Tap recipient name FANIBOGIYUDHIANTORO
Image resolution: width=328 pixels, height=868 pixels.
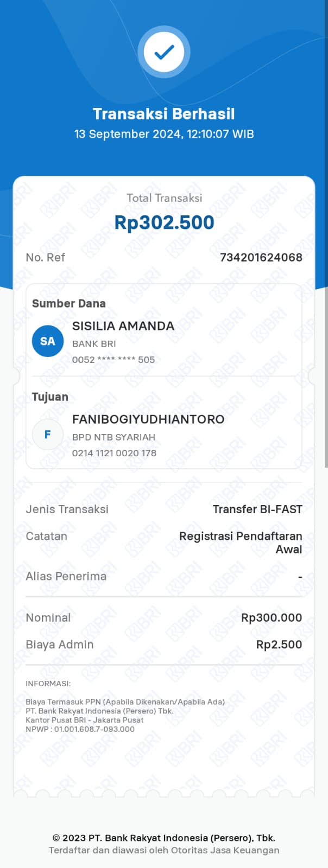coord(148,419)
